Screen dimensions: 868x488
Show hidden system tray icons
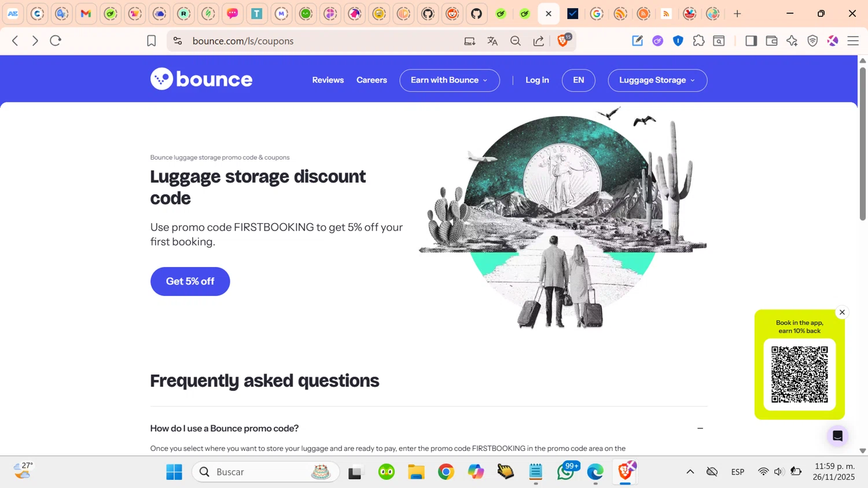(690, 472)
